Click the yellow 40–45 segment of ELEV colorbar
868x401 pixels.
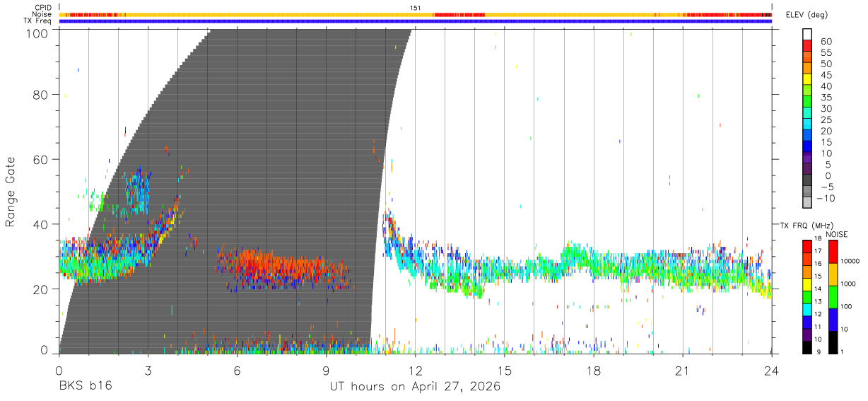pyautogui.click(x=807, y=81)
